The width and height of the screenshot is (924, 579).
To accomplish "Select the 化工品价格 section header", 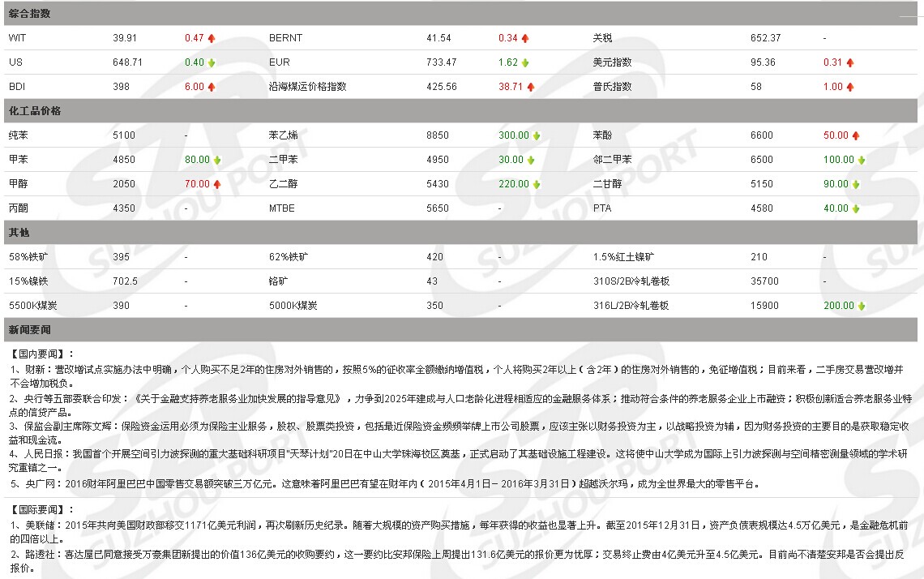I will click(461, 111).
